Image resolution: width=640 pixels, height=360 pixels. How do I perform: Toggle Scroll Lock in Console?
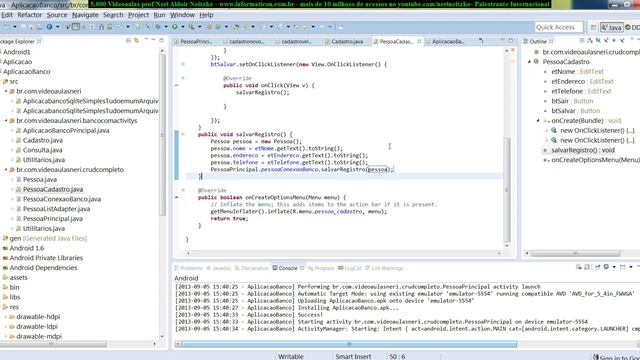(x=587, y=267)
